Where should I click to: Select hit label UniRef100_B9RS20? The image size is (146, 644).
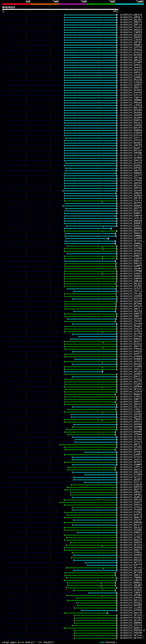pyautogui.click(x=131, y=261)
